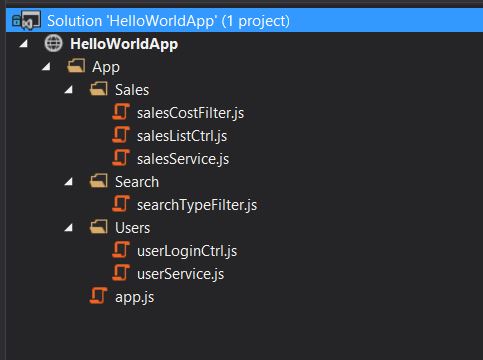This screenshot has width=483, height=360.
Task: Collapse the Users folder arrow
Action: click(x=69, y=228)
